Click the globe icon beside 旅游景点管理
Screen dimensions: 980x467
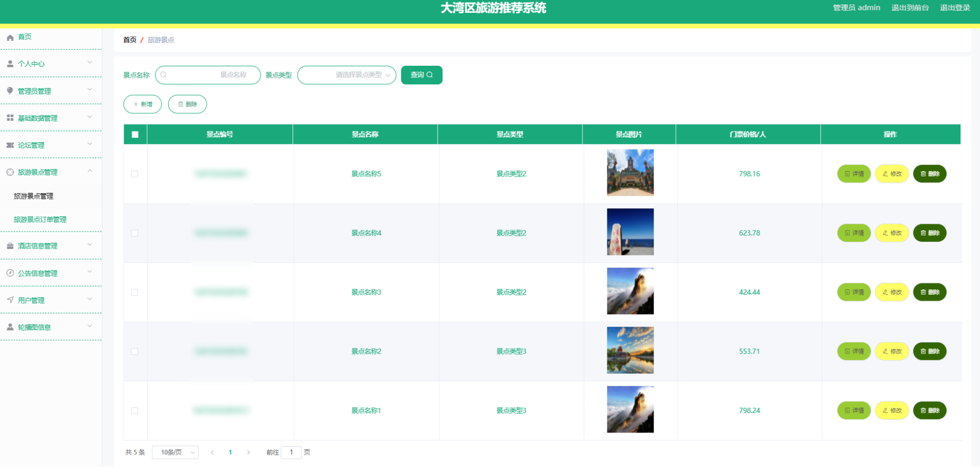click(x=10, y=172)
